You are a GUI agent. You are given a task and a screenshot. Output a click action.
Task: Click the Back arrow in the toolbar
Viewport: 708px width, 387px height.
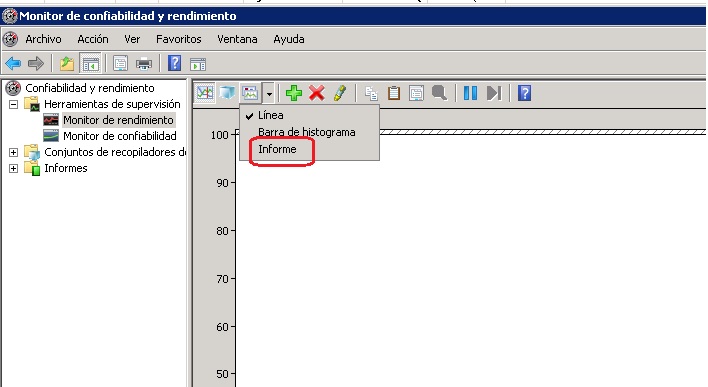click(13, 64)
